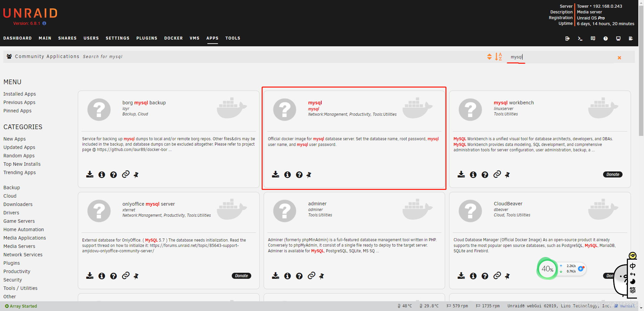The image size is (644, 311).
Task: Show info for mysql workbench
Action: tap(473, 175)
